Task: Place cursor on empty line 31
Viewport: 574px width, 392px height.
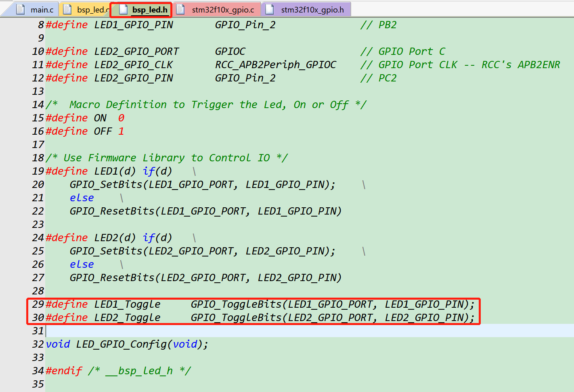Action: [x=309, y=331]
